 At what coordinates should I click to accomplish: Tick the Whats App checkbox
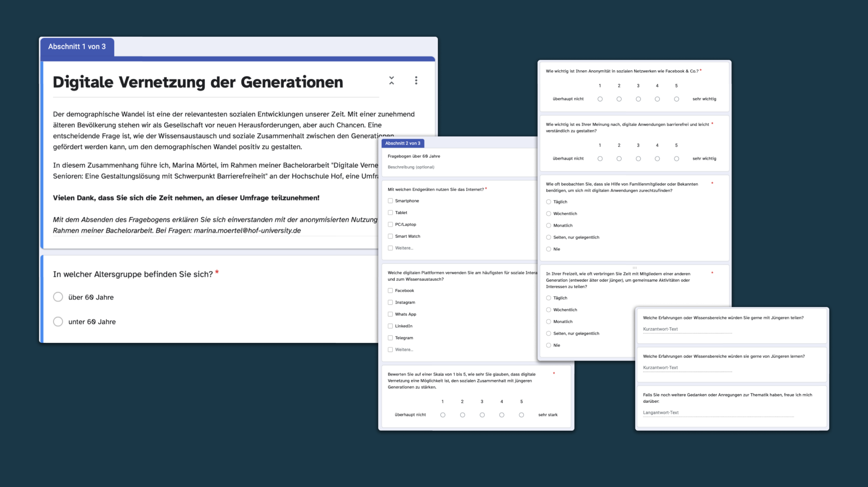point(390,314)
